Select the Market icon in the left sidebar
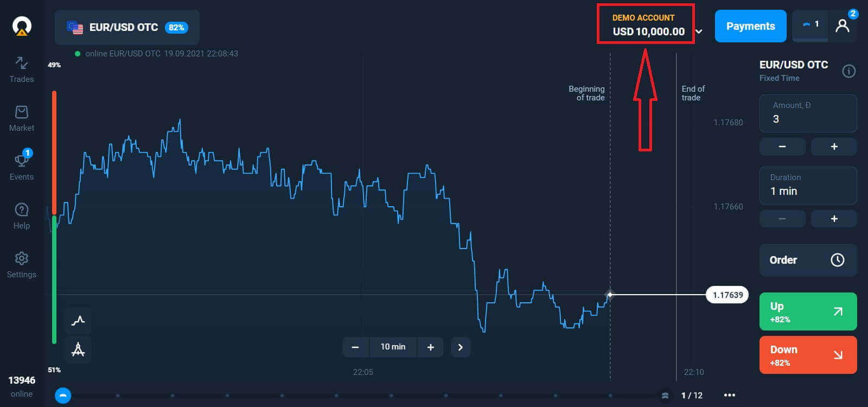 (x=21, y=117)
